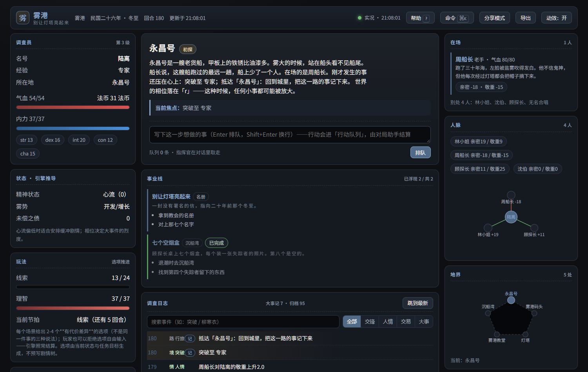Select the 雾港码头 node on the 地界 map
588x372 pixels.
(x=534, y=313)
